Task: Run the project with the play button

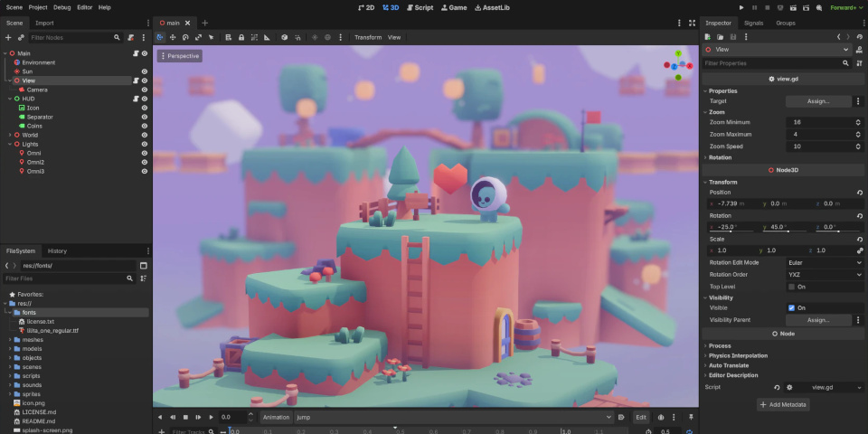Action: 741,7
